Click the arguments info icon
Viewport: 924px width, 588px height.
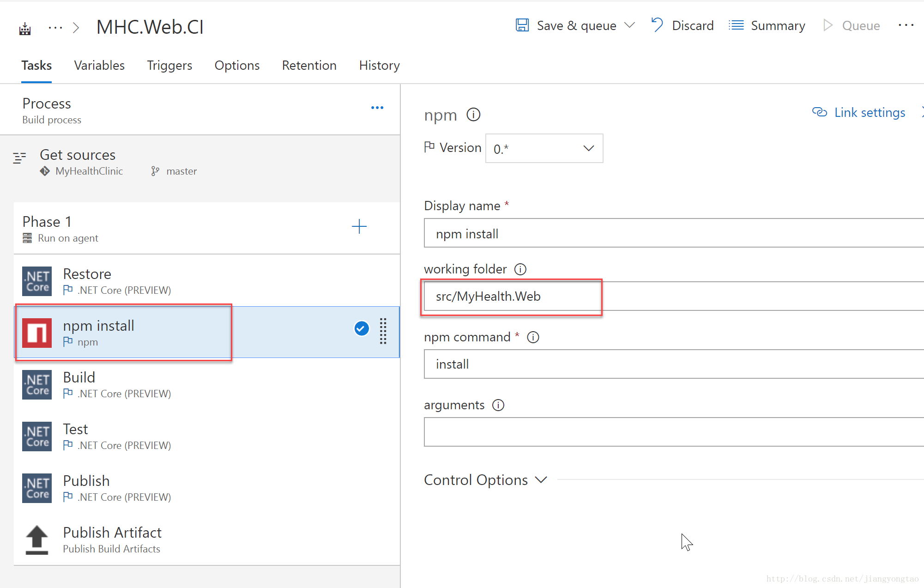point(498,405)
